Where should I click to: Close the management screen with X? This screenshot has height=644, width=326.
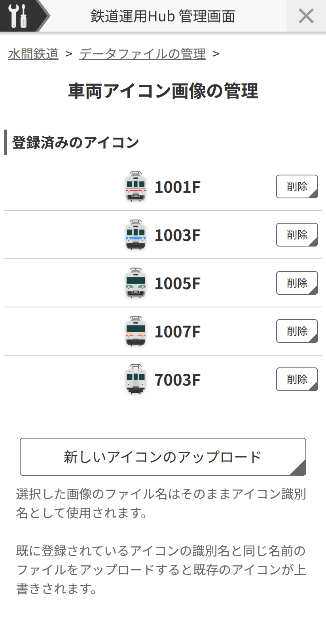(306, 16)
